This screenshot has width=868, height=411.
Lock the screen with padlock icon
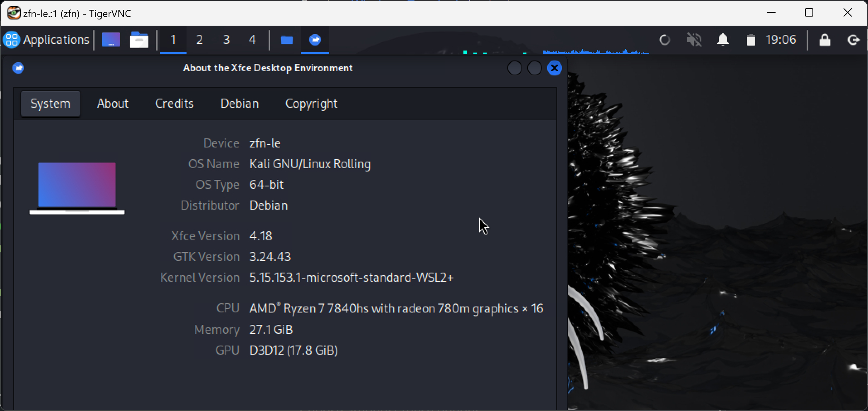click(x=824, y=40)
